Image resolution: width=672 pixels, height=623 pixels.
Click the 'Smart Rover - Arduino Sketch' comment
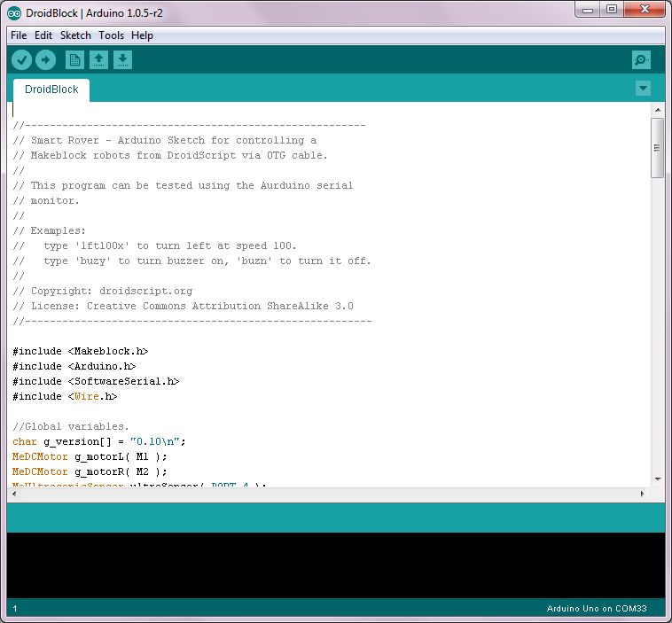(x=165, y=140)
